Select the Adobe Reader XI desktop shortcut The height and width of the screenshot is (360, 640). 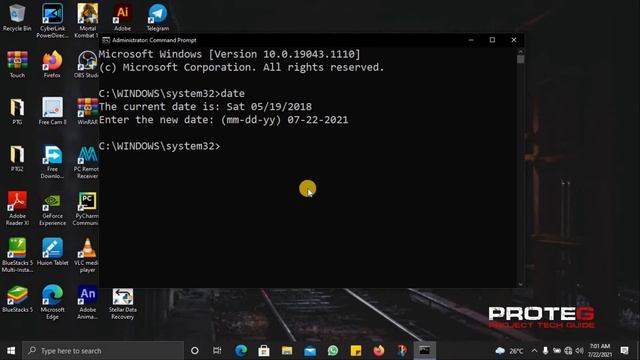pos(17,208)
